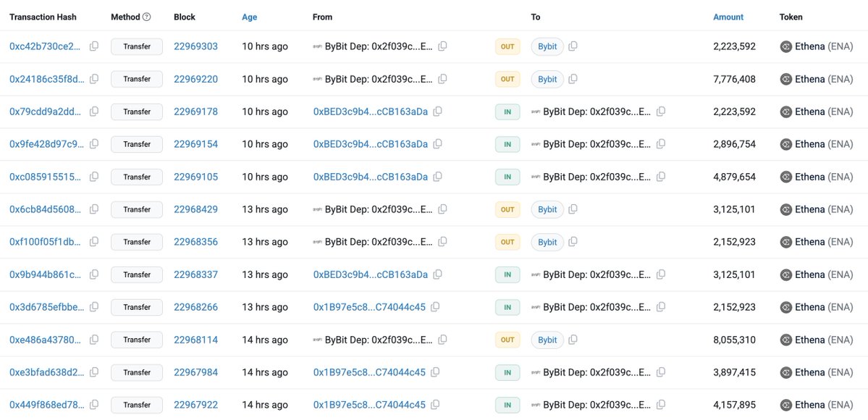Click amount 4,879,654
The height and width of the screenshot is (420, 868).
point(734,177)
